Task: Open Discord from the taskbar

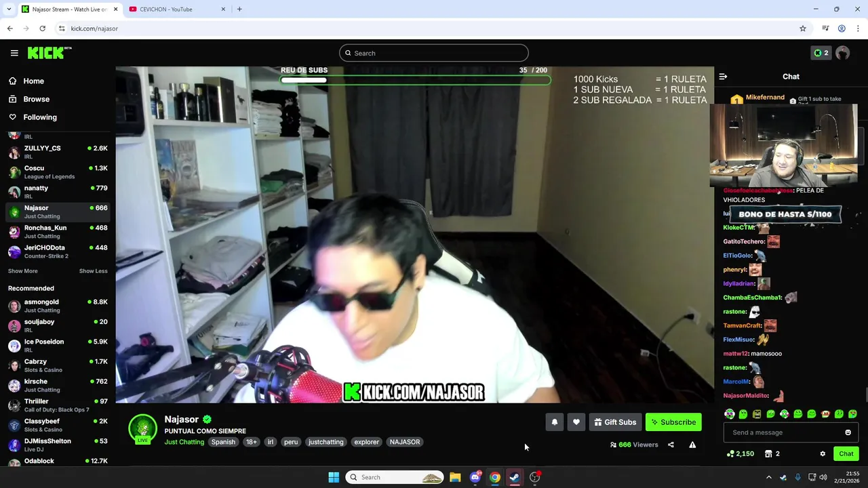Action: (x=475, y=477)
